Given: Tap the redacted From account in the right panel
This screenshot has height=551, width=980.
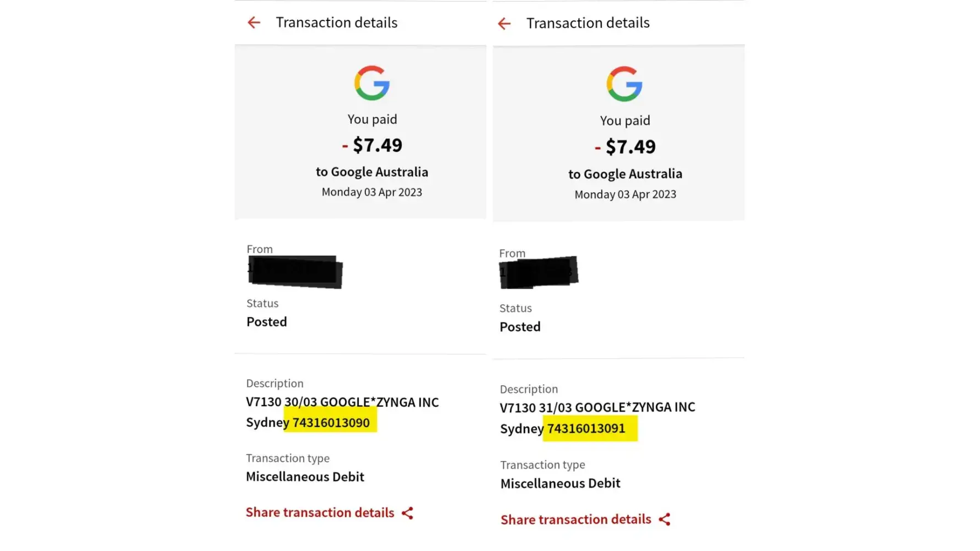Looking at the screenshot, I should [539, 272].
